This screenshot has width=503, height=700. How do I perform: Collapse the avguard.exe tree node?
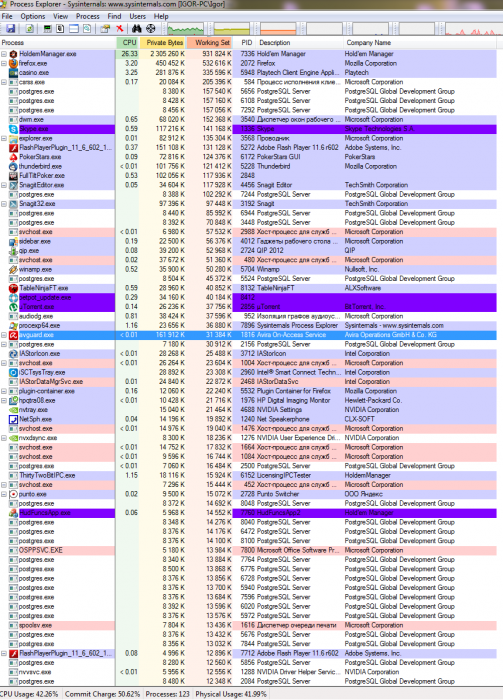(4, 335)
